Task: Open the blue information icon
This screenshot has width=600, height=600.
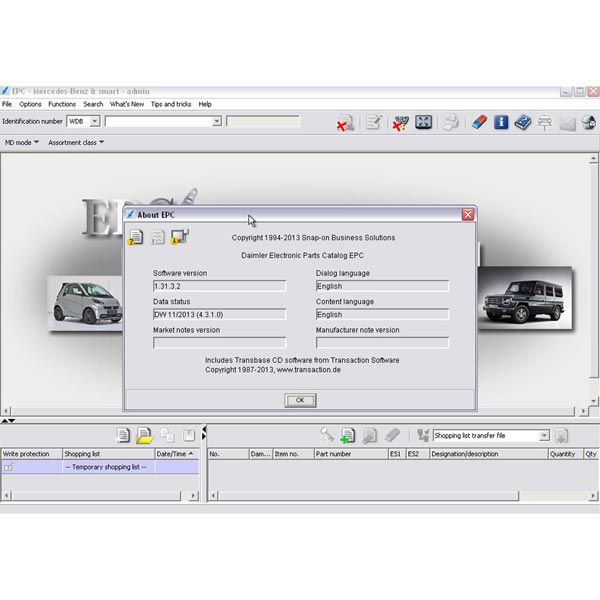Action: click(501, 122)
